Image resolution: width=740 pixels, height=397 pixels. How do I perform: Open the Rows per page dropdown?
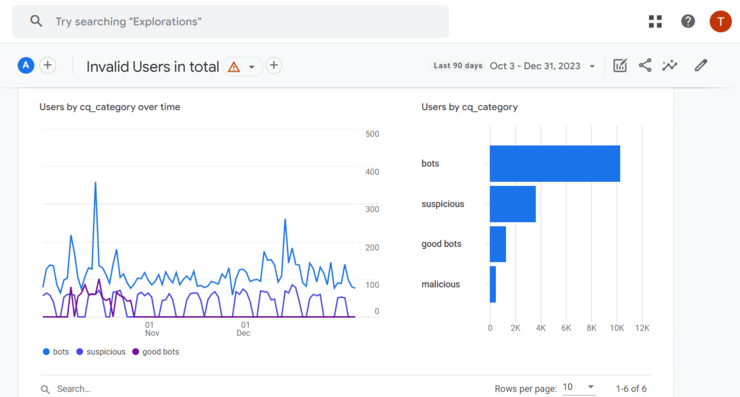(x=579, y=388)
